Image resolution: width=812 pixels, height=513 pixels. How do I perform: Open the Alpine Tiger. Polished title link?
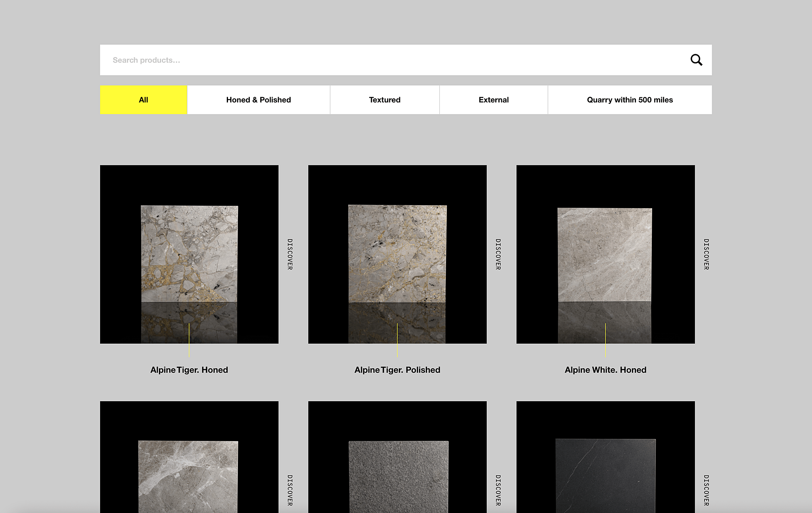click(x=397, y=370)
